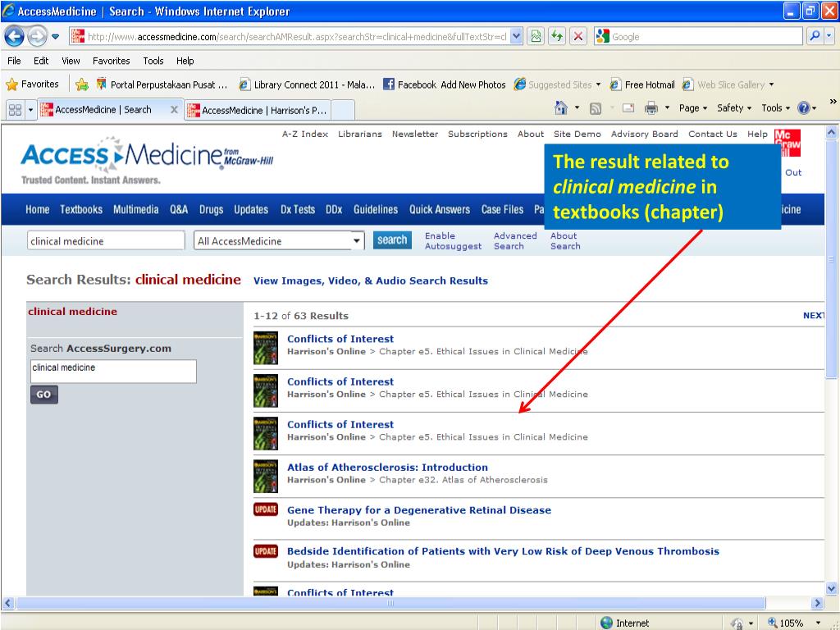Open the Page dropdown menu
Image resolution: width=840 pixels, height=630 pixels.
pyautogui.click(x=693, y=107)
